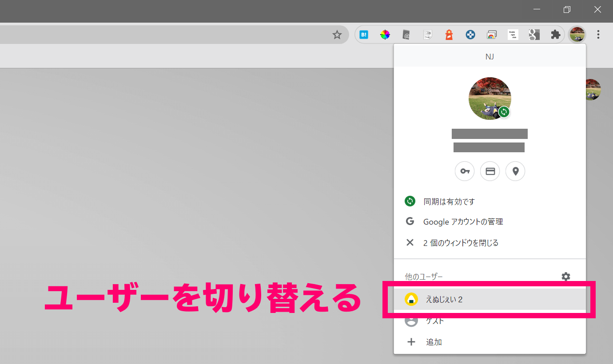Viewport: 613px width, 364px height.
Task: Open the passwords key icon in profile menu
Action: click(465, 171)
